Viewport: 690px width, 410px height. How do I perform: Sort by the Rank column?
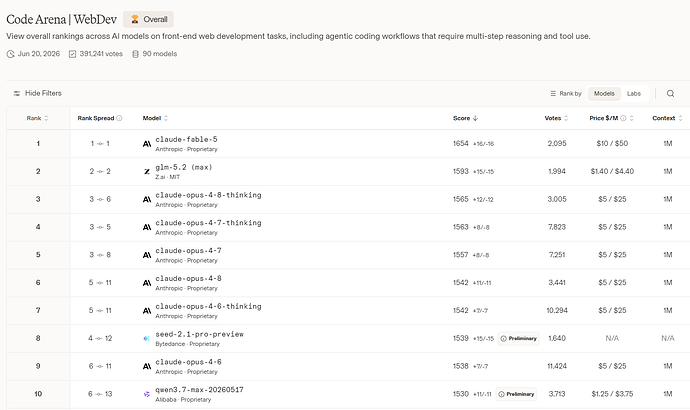[37, 118]
